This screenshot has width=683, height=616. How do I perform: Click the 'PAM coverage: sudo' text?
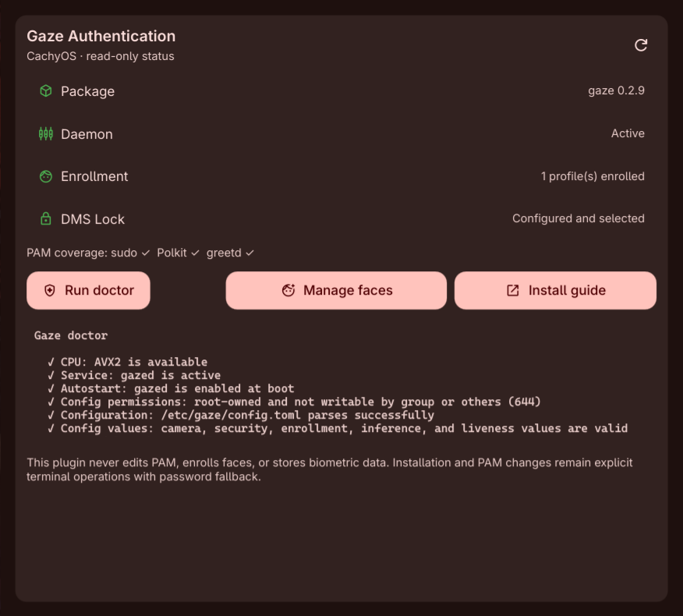click(x=82, y=253)
